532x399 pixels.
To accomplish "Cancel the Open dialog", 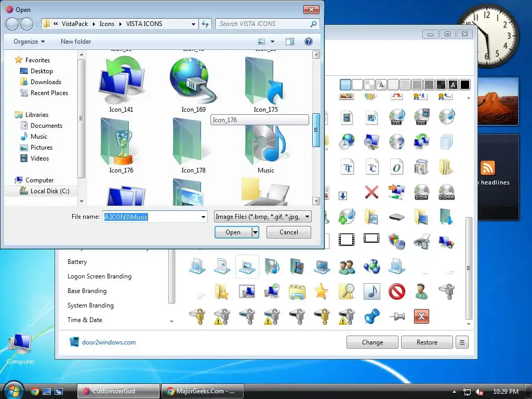I will point(289,232).
